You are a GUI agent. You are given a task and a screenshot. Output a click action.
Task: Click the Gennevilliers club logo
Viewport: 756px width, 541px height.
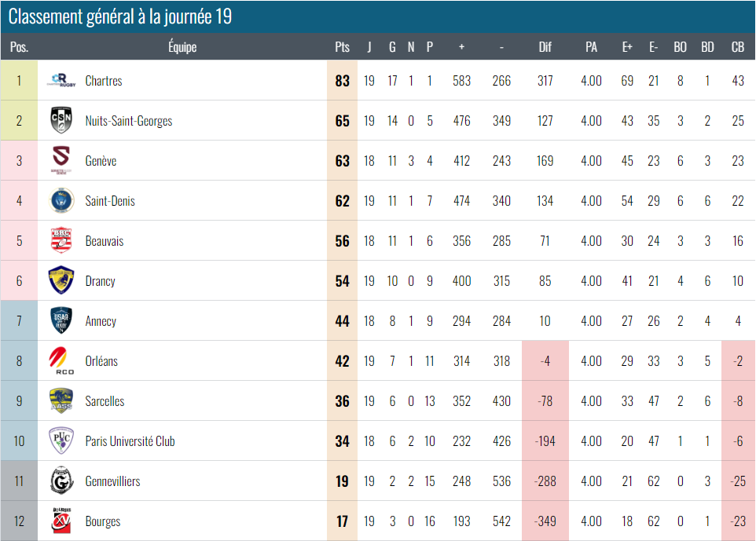pyautogui.click(x=61, y=481)
